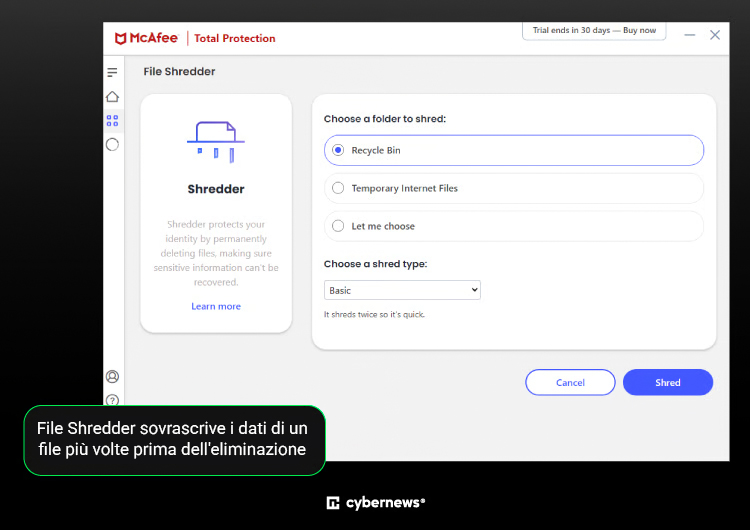Click the Cancel button
The height and width of the screenshot is (530, 750).
point(570,382)
